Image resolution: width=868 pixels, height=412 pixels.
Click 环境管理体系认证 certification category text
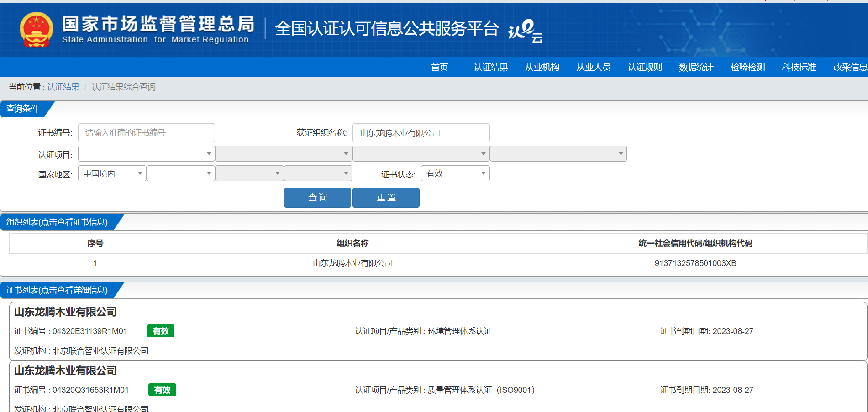coord(460,331)
